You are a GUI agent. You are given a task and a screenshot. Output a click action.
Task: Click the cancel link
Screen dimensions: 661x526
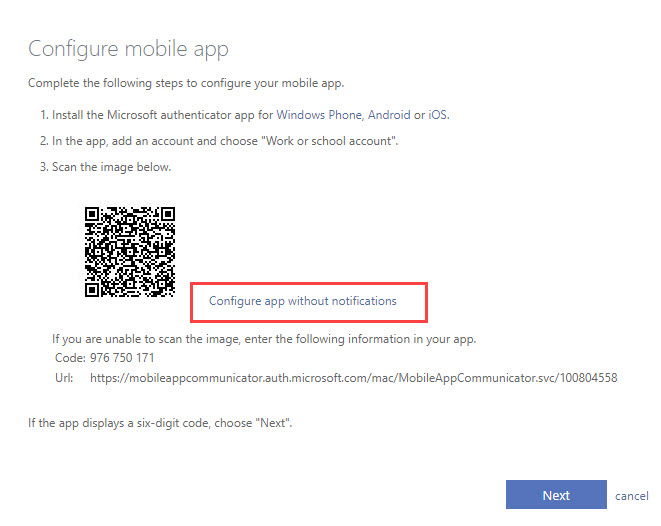coord(631,496)
